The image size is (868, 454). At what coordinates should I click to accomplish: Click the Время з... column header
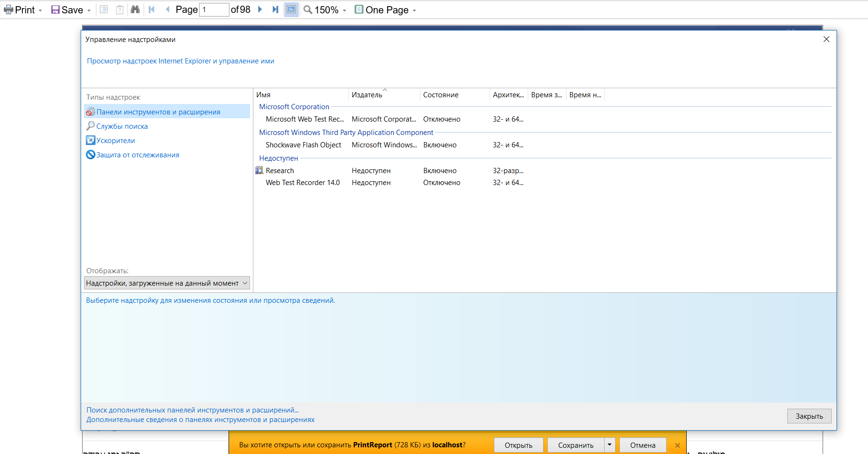[x=547, y=95]
